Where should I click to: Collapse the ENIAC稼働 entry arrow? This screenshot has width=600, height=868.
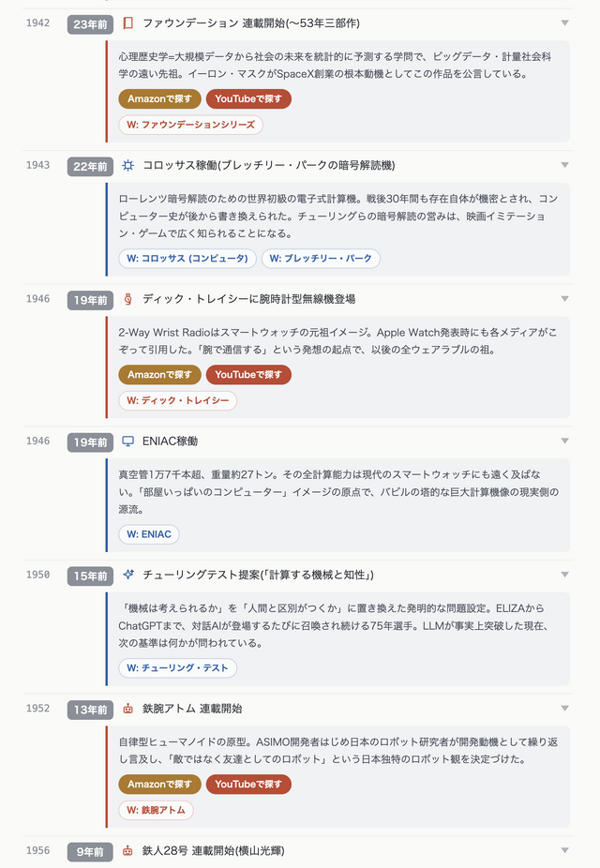[x=564, y=441]
